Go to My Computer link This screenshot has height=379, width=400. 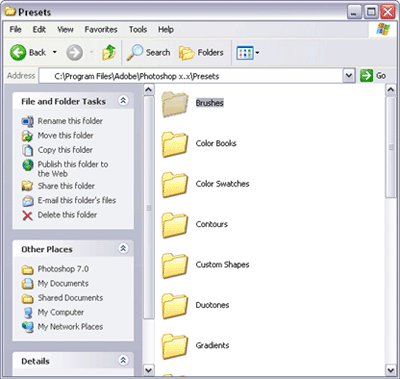61,312
